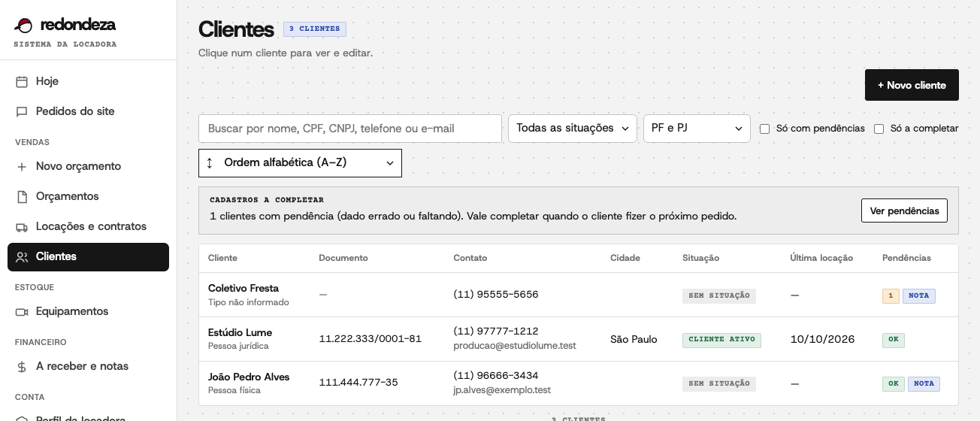
Task: Click the chat icon beside Pedidos do site
Action: tap(22, 111)
